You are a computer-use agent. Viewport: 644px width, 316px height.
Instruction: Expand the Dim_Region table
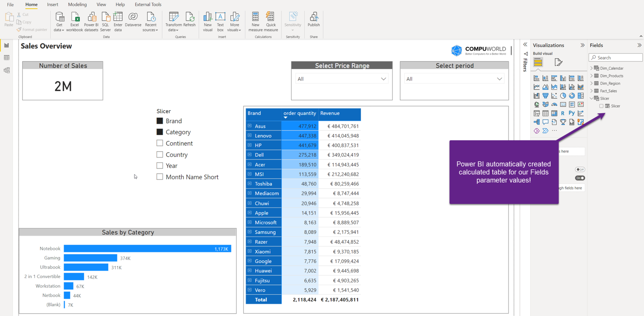coord(591,84)
